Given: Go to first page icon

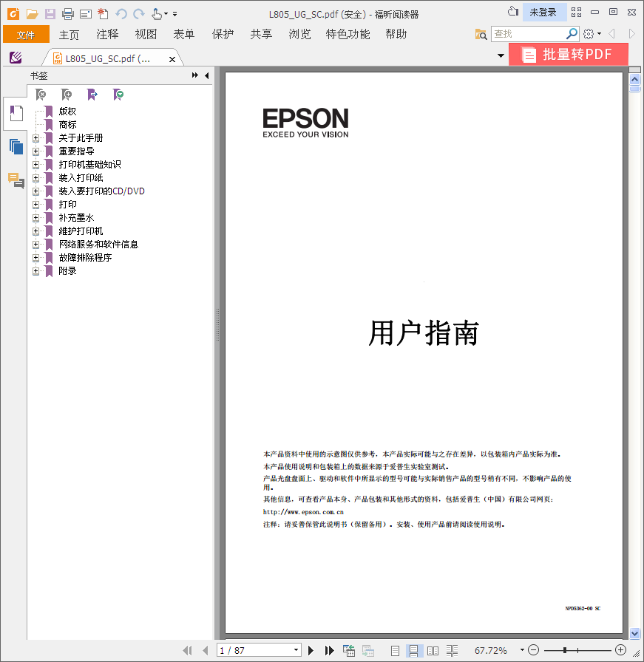Looking at the screenshot, I should (x=187, y=651).
